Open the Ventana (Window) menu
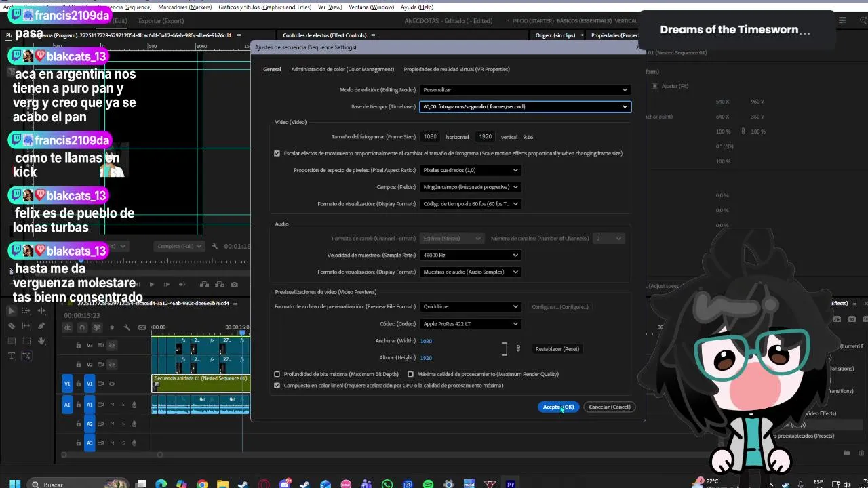Image resolution: width=868 pixels, height=488 pixels. (371, 7)
